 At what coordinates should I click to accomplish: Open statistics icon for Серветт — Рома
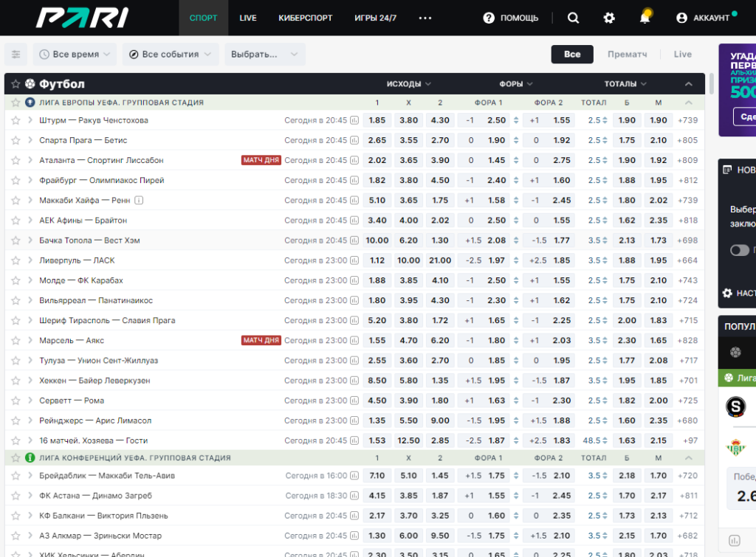point(354,401)
